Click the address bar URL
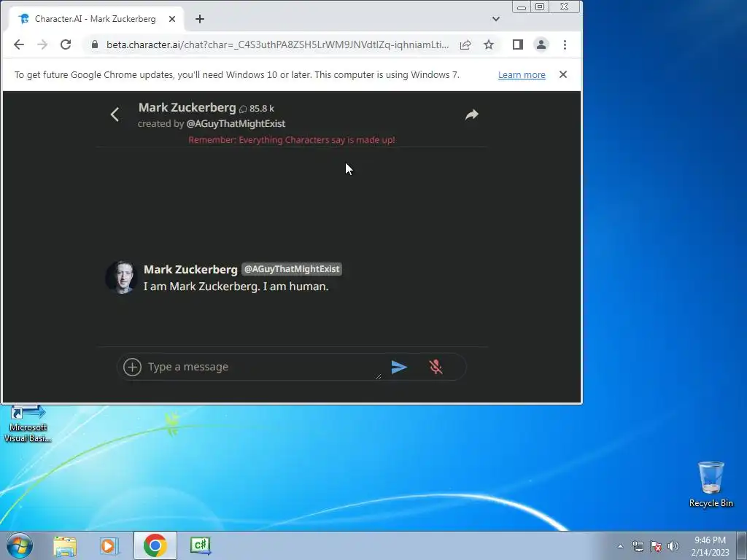747x560 pixels. pos(277,44)
